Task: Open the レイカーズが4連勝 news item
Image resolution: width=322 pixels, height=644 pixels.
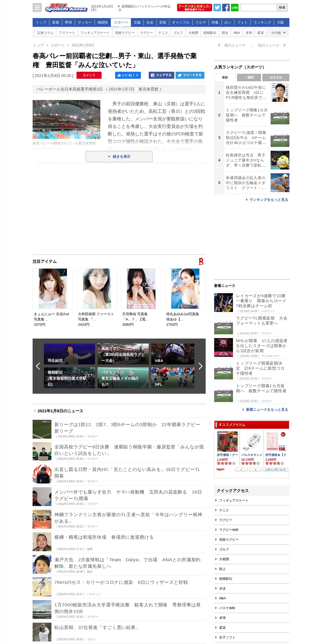Action: [x=252, y=302]
